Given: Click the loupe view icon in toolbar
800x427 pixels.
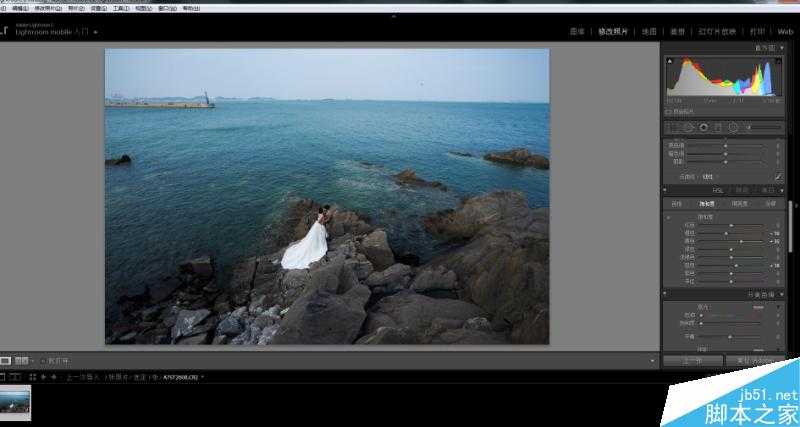Looking at the screenshot, I should tap(6, 359).
